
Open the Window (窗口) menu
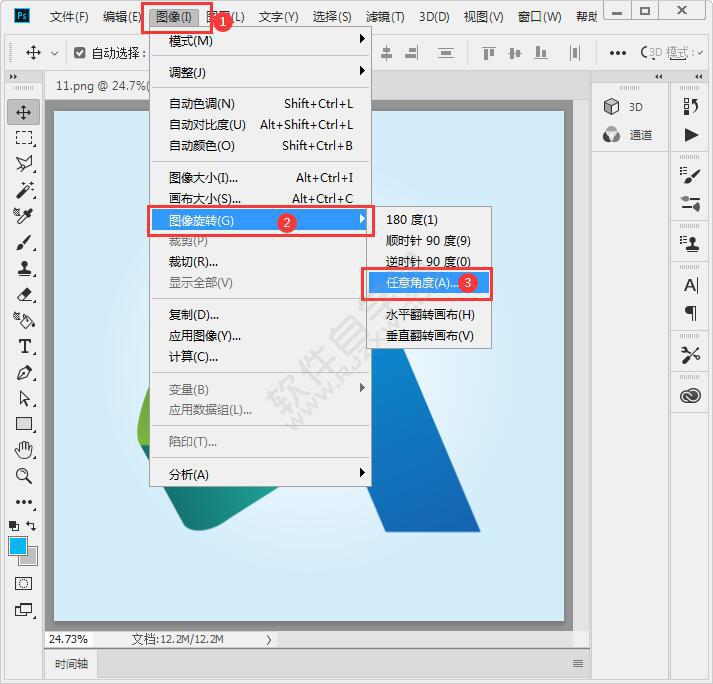pyautogui.click(x=540, y=17)
